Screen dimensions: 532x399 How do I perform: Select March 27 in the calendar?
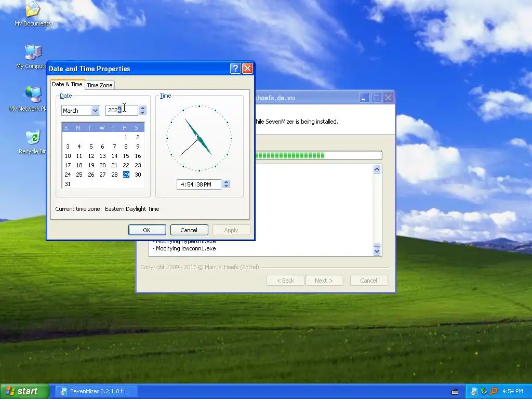(103, 175)
